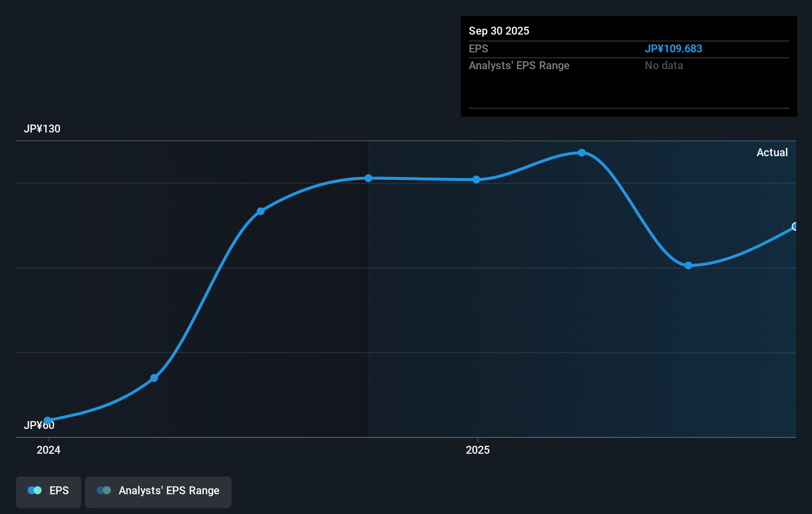
Task: Click the JP¥109.683 EPS value link
Action: click(x=674, y=48)
